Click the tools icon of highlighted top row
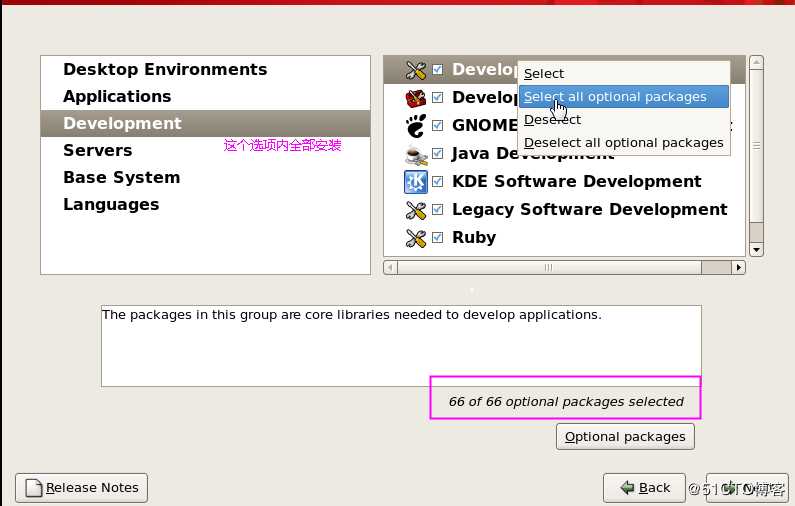The width and height of the screenshot is (795, 506). tap(416, 69)
